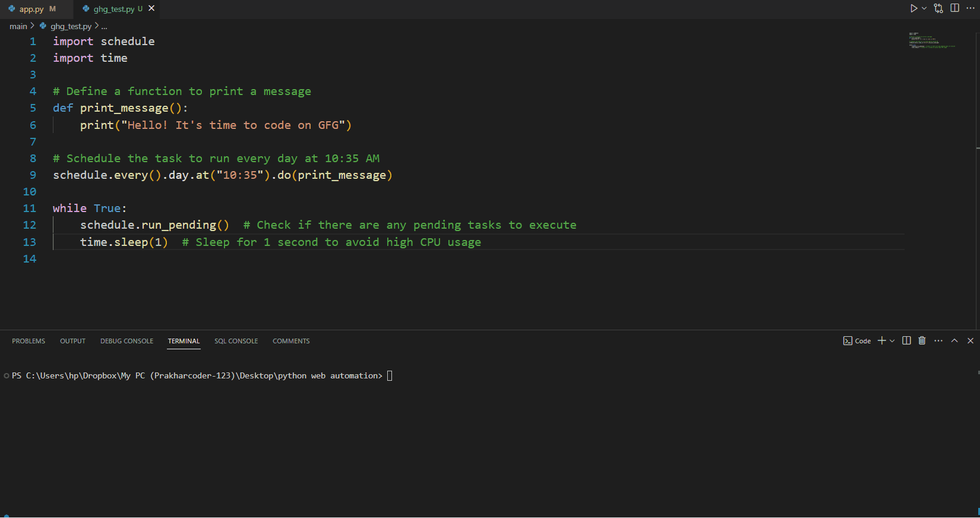Show the SQL CONSOLE panel tab
The width and height of the screenshot is (980, 518).
236,341
